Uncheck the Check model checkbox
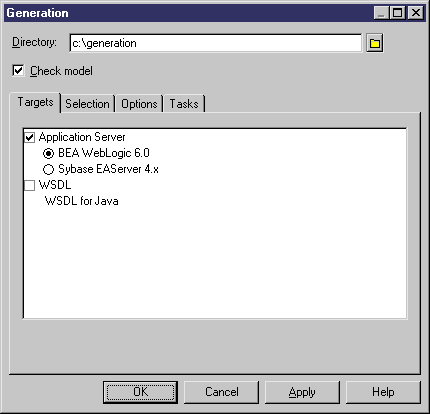Image resolution: width=430 pixels, height=414 pixels. pyautogui.click(x=18, y=71)
